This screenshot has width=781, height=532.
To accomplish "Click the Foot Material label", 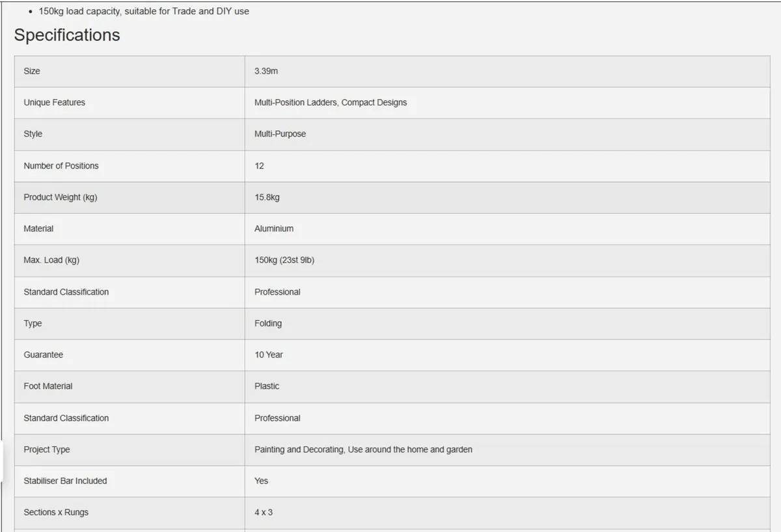I will 48,386.
